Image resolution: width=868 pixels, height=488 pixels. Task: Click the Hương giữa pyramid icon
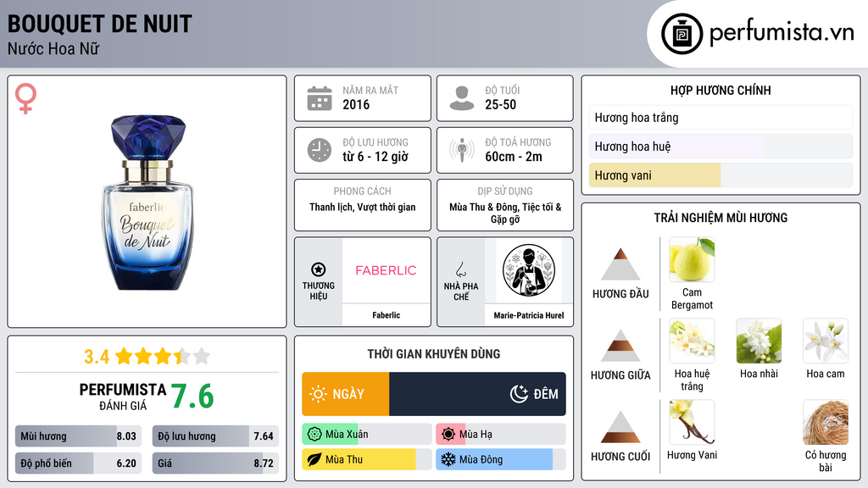[620, 346]
